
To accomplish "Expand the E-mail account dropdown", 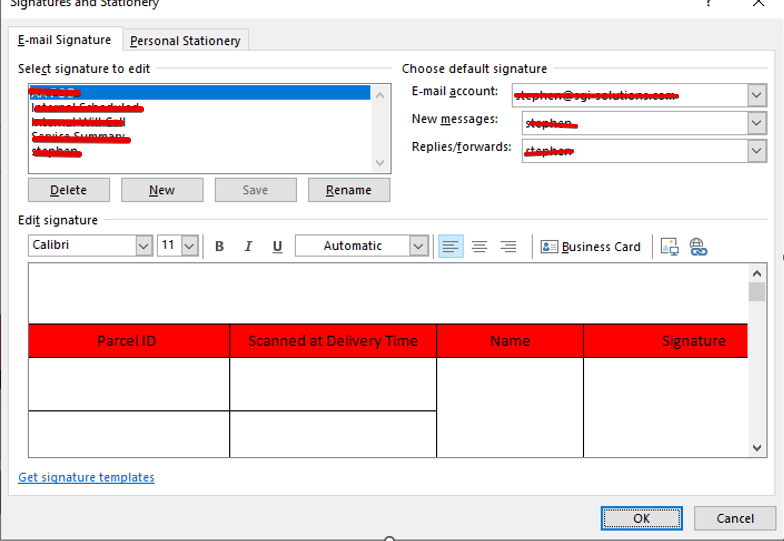I will click(756, 95).
